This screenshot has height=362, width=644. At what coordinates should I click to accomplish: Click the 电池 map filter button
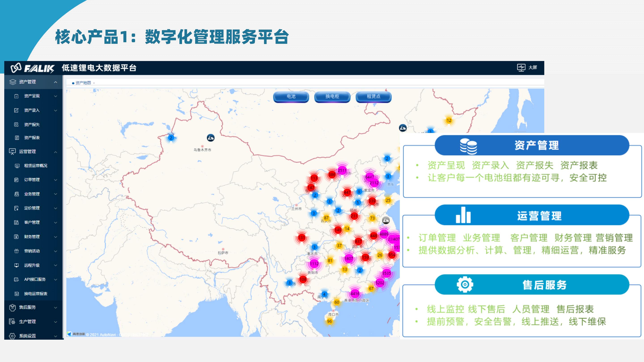pos(291,97)
